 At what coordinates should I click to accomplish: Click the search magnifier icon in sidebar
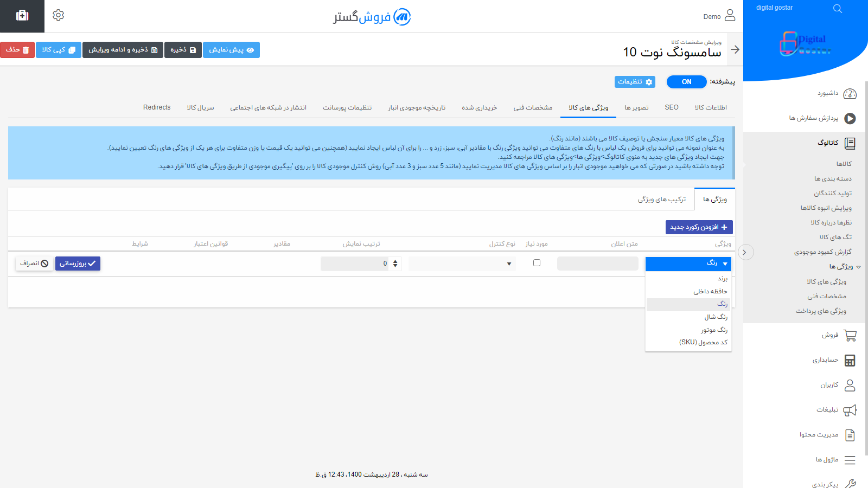point(838,9)
